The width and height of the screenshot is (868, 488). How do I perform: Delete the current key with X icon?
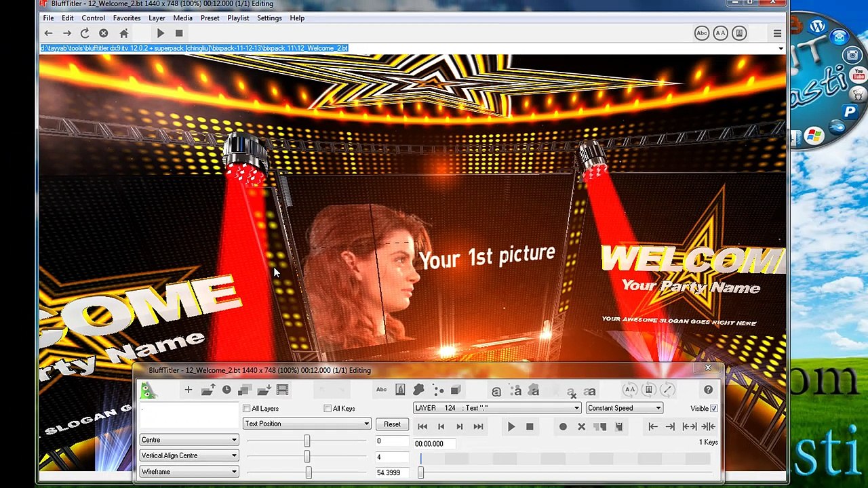point(581,427)
